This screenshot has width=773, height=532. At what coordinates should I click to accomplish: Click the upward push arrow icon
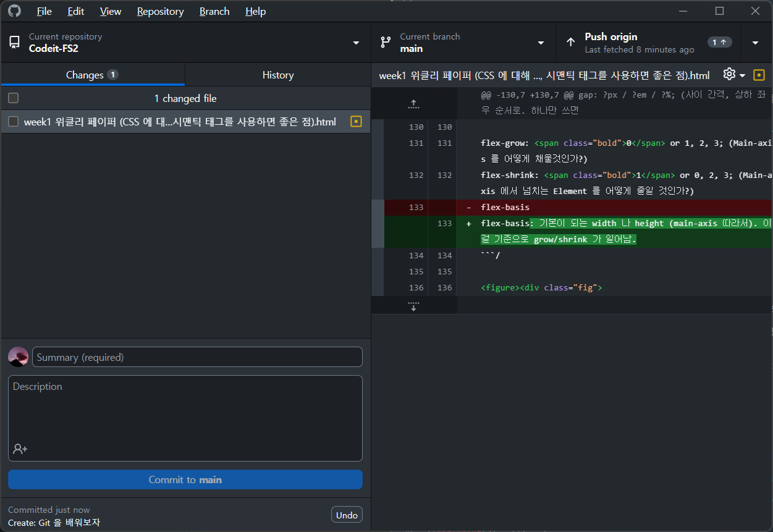pos(570,43)
